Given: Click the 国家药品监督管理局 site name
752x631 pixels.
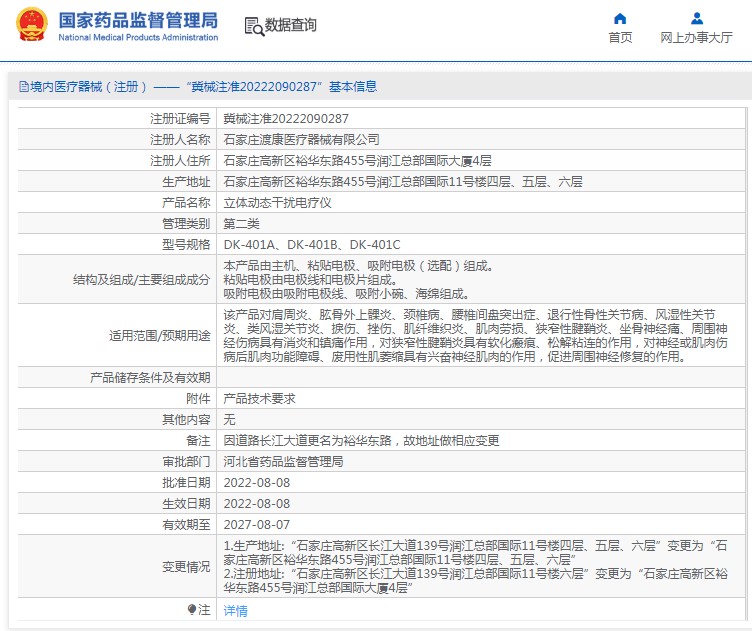Looking at the screenshot, I should 137,20.
